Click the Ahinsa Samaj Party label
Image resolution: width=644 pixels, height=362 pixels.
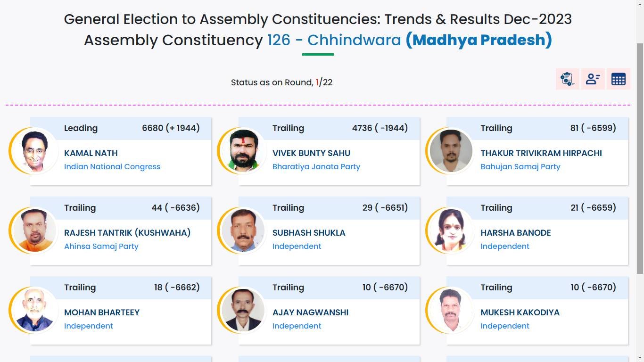tap(101, 247)
